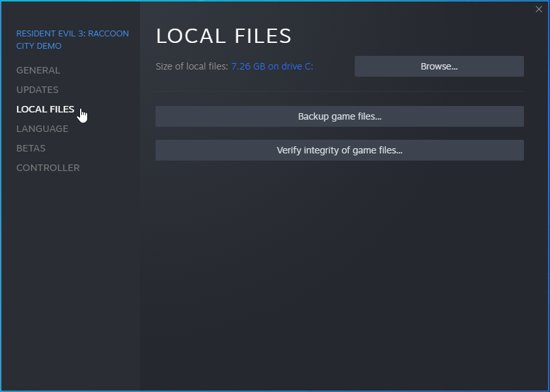Go to the Language section

(42, 129)
